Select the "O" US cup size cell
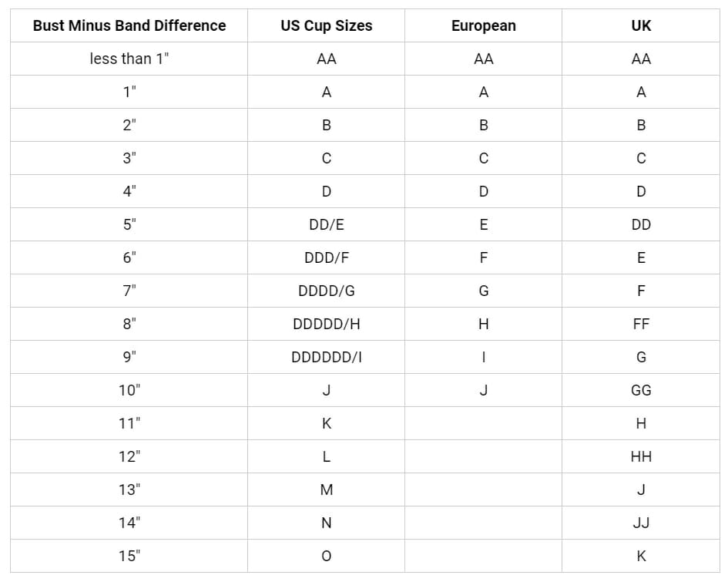 (x=327, y=556)
